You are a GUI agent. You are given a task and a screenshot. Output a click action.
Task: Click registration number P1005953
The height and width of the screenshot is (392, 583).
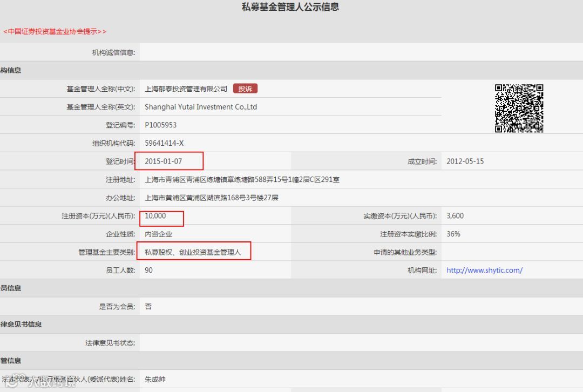[x=161, y=125]
